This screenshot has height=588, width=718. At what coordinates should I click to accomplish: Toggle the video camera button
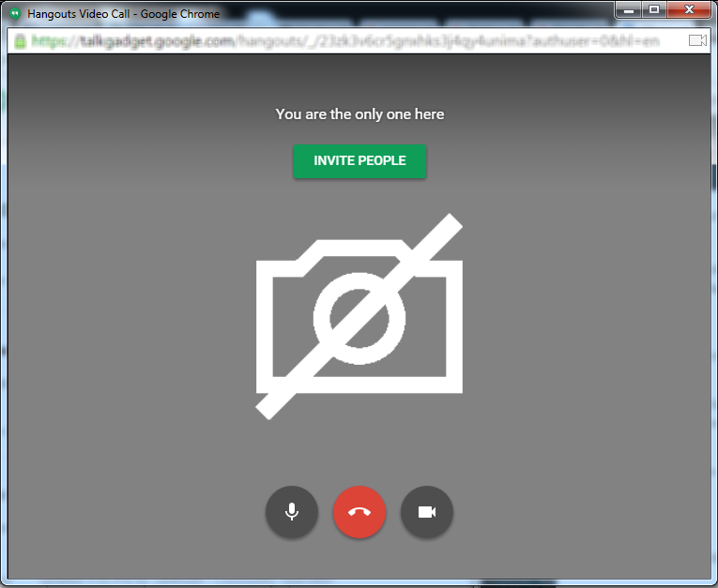[x=427, y=512]
